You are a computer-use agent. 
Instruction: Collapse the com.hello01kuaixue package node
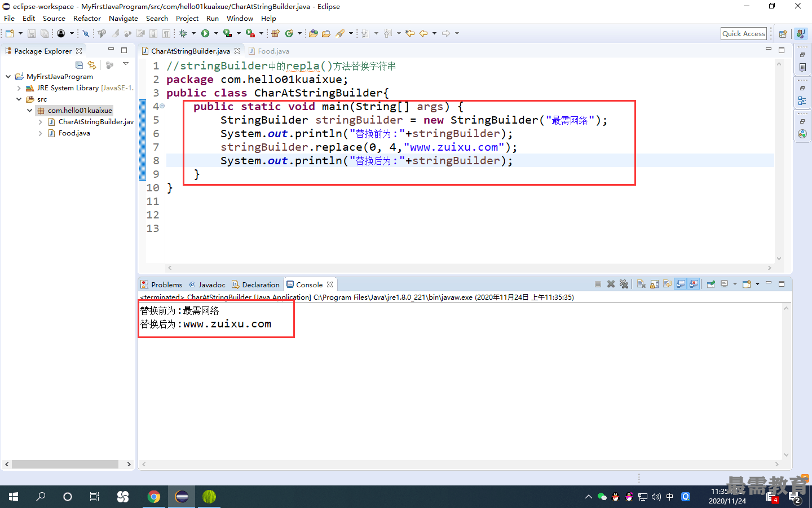pos(30,110)
